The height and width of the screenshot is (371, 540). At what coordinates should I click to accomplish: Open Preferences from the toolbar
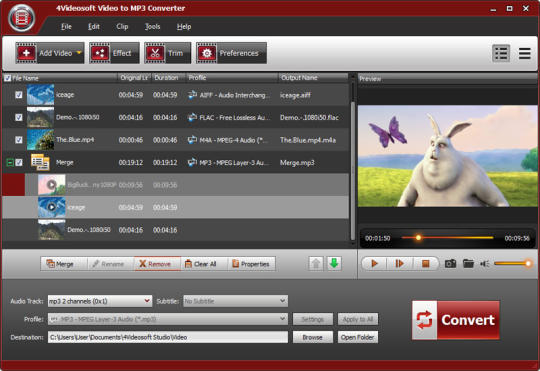pos(231,53)
